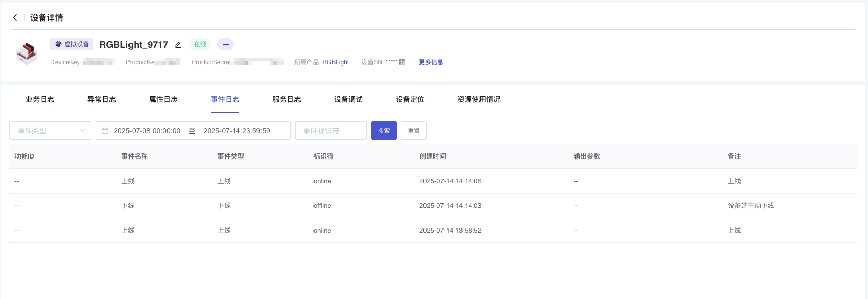
Task: Switch to the 属性日志 tab
Action: (163, 99)
